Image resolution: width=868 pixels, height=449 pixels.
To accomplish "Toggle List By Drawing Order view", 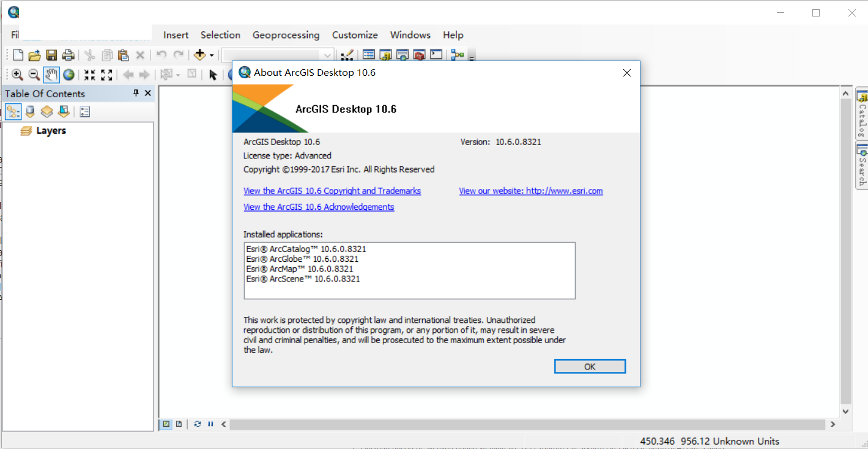I will tap(13, 112).
